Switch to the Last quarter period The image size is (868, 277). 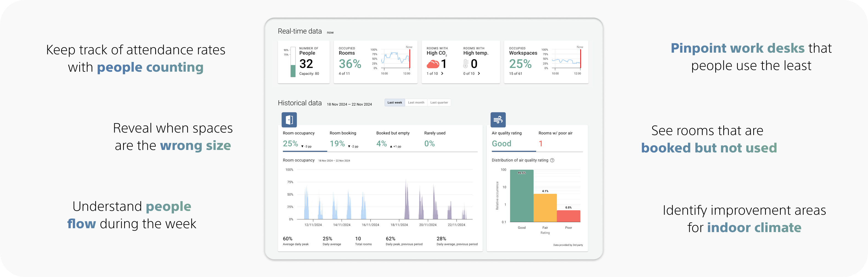[439, 103]
